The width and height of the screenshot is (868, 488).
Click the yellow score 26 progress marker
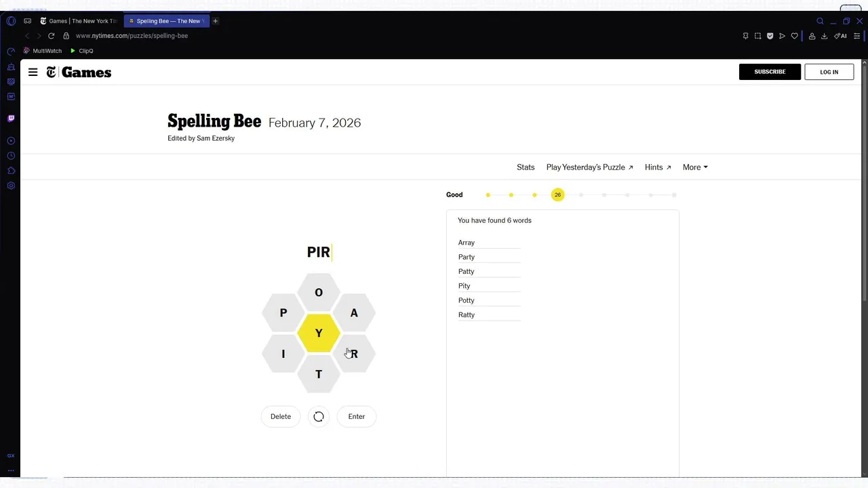point(557,195)
